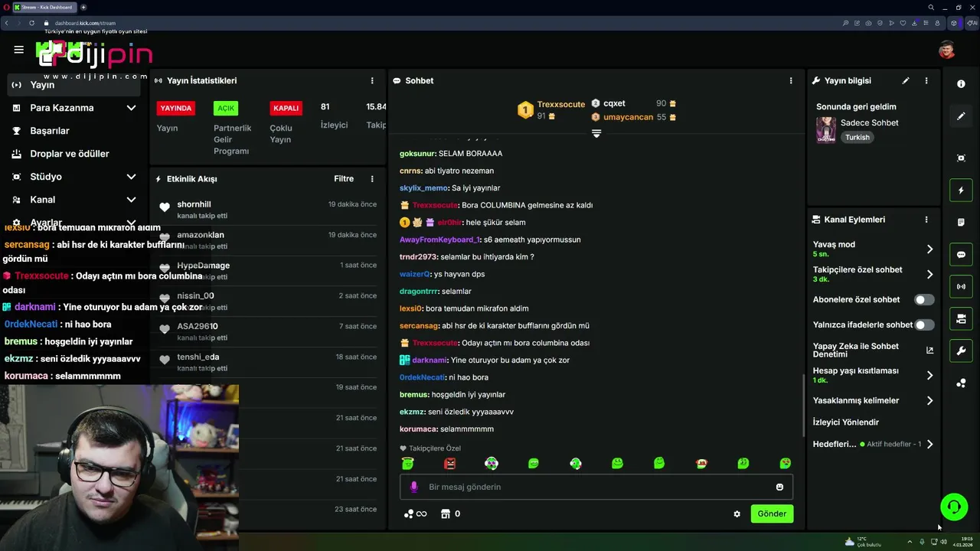The image size is (980, 551).
Task: Click username korumaca in Sohbet panel
Action: (x=418, y=429)
